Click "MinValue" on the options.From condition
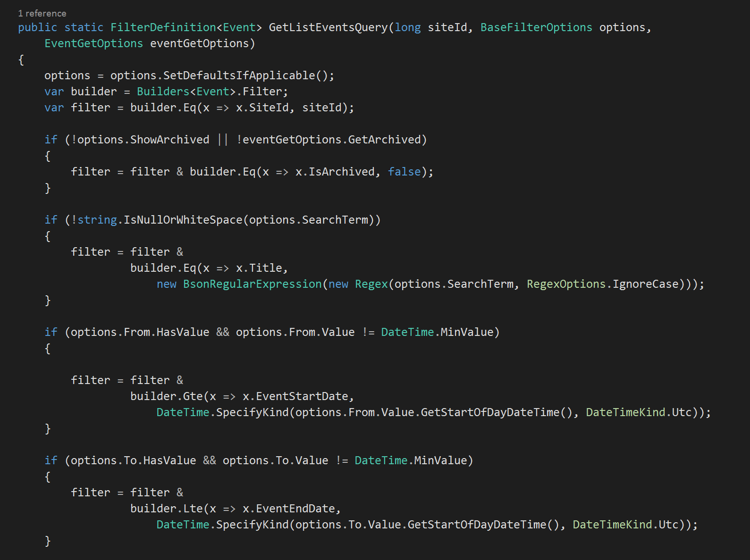Screen dimensions: 750x560 tap(467, 332)
